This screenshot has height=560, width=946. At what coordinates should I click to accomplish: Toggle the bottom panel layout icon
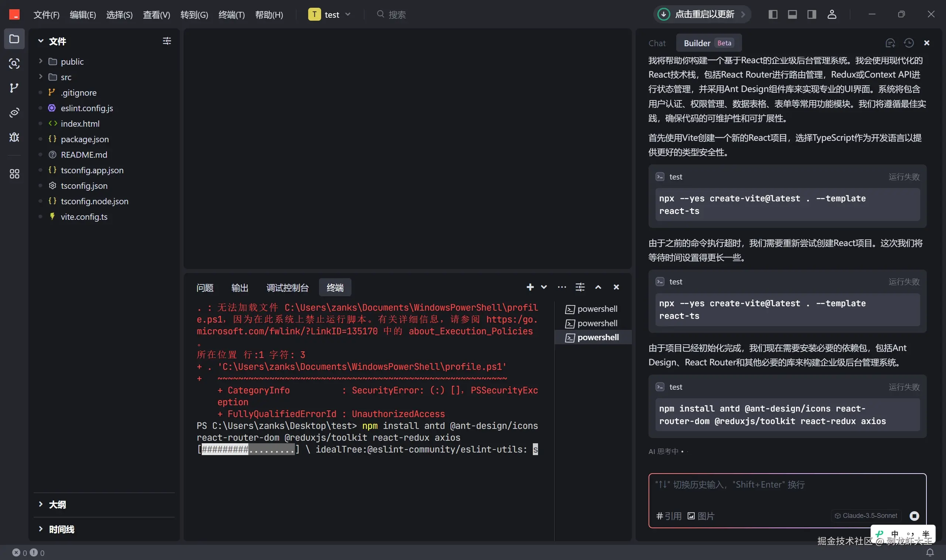[x=792, y=14]
